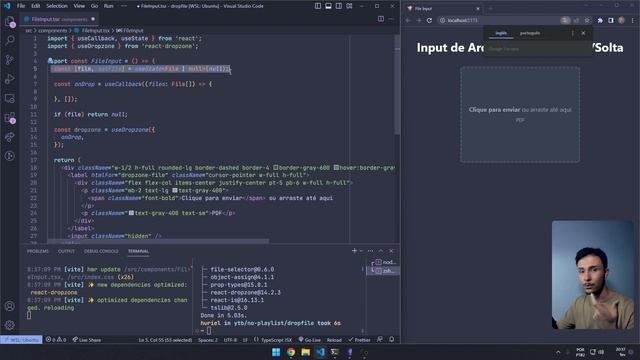Open the notifications bell in status bar
640x360 pixels.
[x=391, y=339]
